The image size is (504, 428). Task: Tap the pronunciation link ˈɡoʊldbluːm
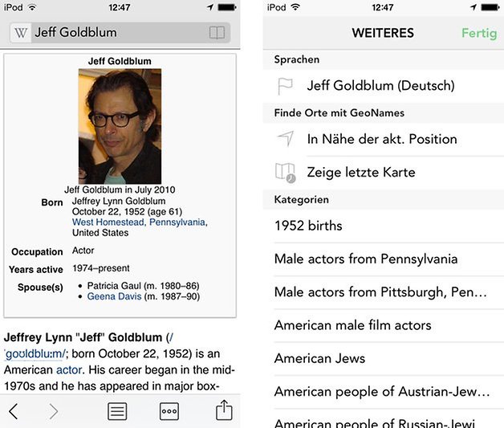35,353
